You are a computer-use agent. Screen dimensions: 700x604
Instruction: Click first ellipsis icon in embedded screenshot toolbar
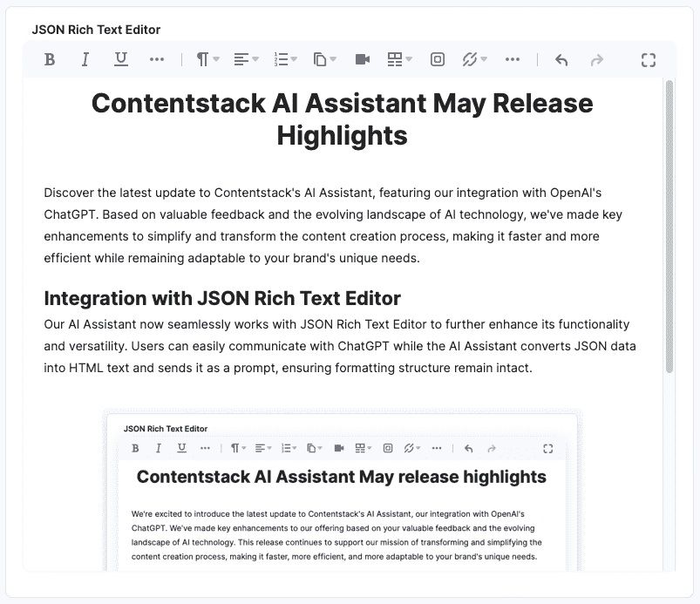[x=205, y=448]
